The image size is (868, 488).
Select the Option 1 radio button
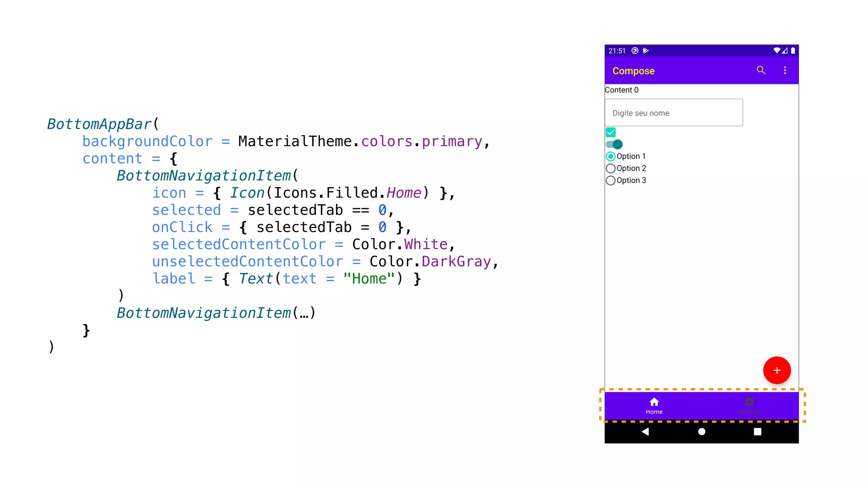610,156
